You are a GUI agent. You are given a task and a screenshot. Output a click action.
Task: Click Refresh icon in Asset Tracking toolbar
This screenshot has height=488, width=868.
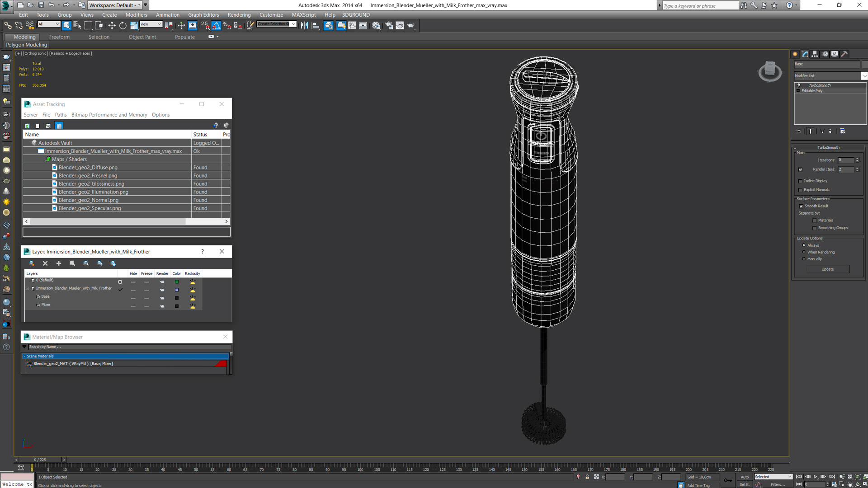(27, 126)
